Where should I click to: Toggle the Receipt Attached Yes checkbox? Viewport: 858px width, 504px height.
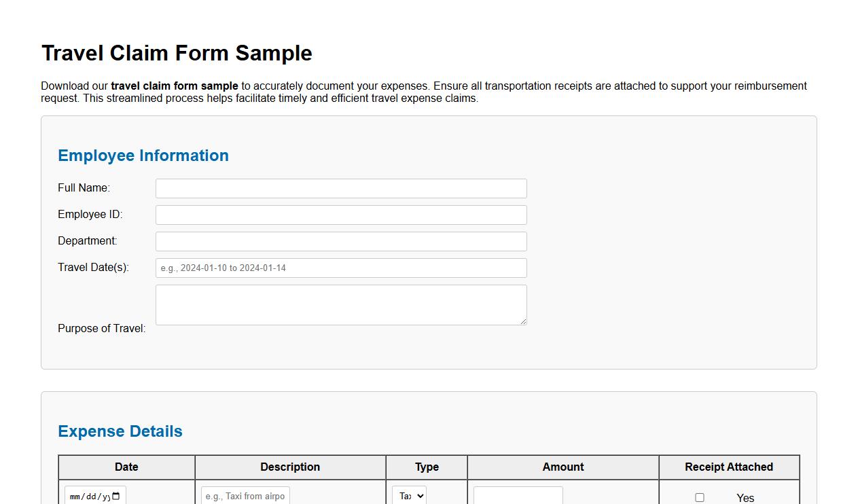tap(700, 497)
